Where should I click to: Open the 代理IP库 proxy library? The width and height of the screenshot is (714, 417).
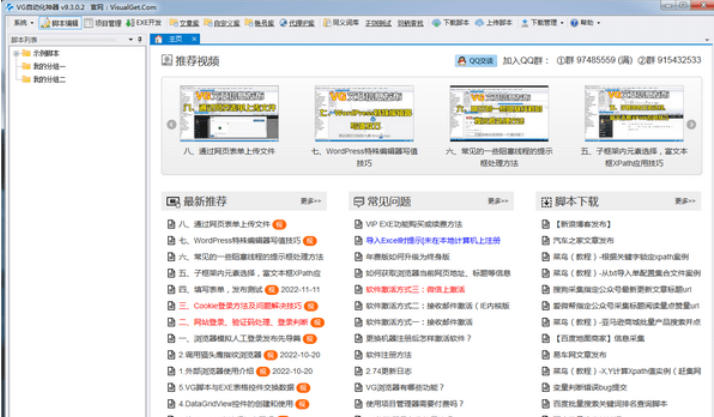[x=292, y=21]
